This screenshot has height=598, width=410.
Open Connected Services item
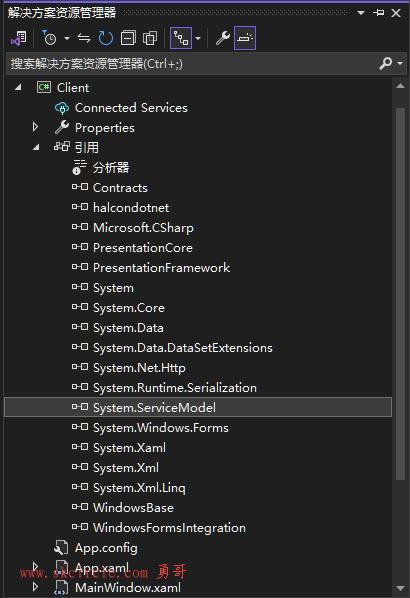click(131, 108)
